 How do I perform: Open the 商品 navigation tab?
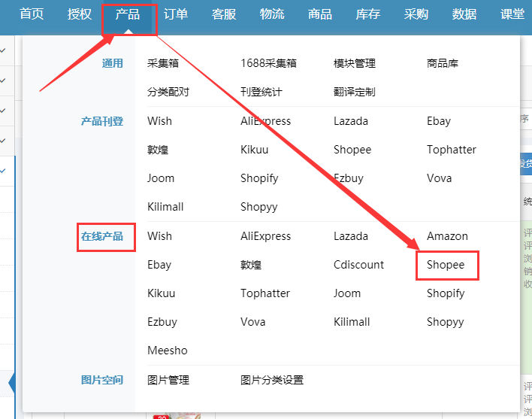click(320, 14)
